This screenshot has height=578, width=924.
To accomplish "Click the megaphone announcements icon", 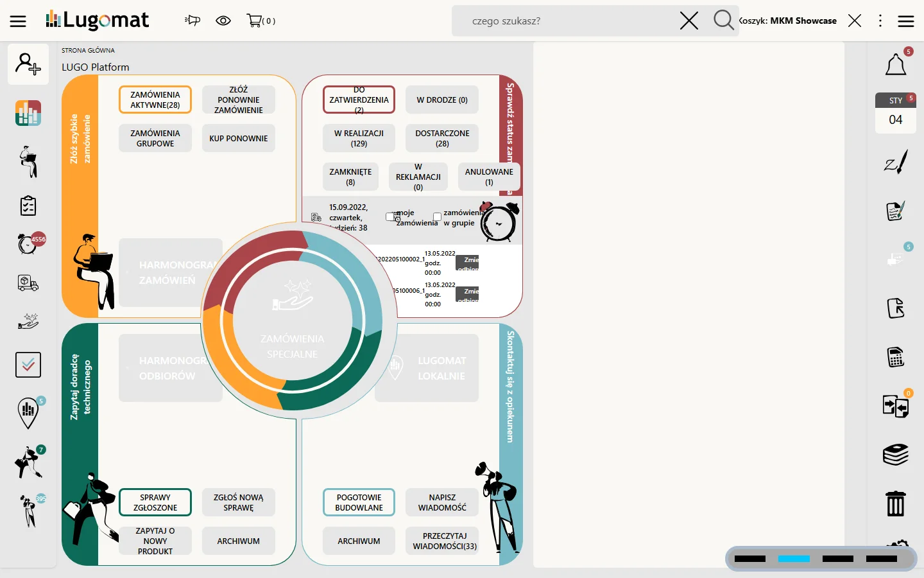I will [193, 21].
